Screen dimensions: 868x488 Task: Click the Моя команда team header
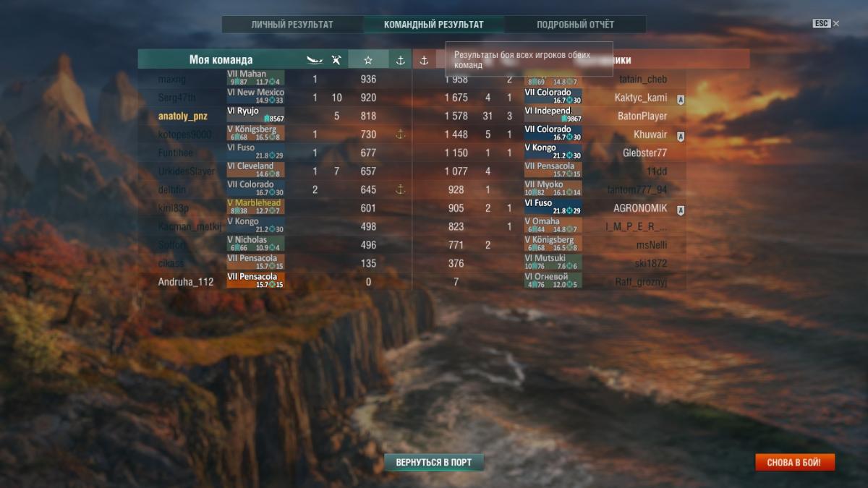click(x=221, y=60)
